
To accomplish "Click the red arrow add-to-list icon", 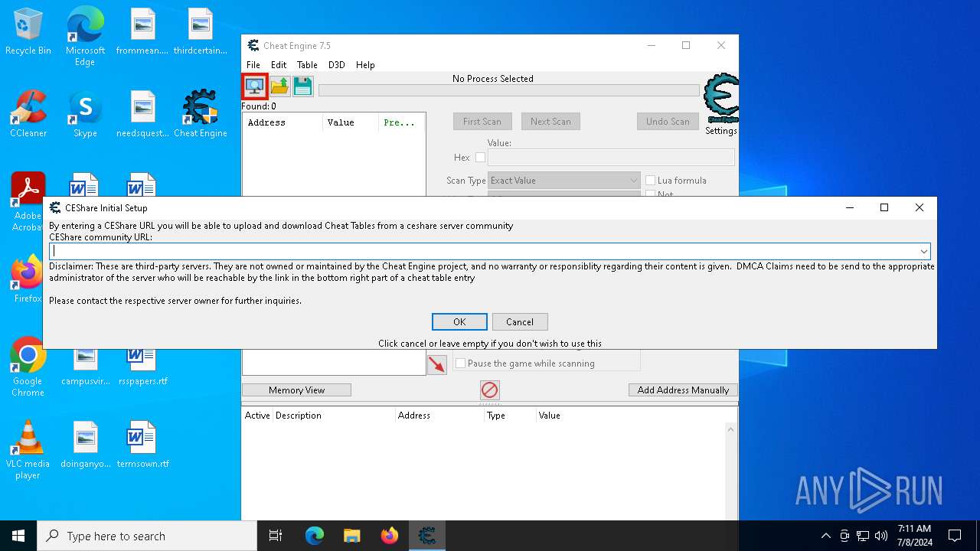I will tap(436, 364).
